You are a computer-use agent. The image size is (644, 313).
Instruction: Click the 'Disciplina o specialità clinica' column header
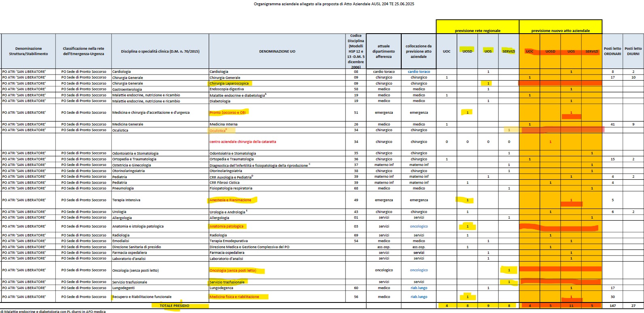pyautogui.click(x=160, y=51)
